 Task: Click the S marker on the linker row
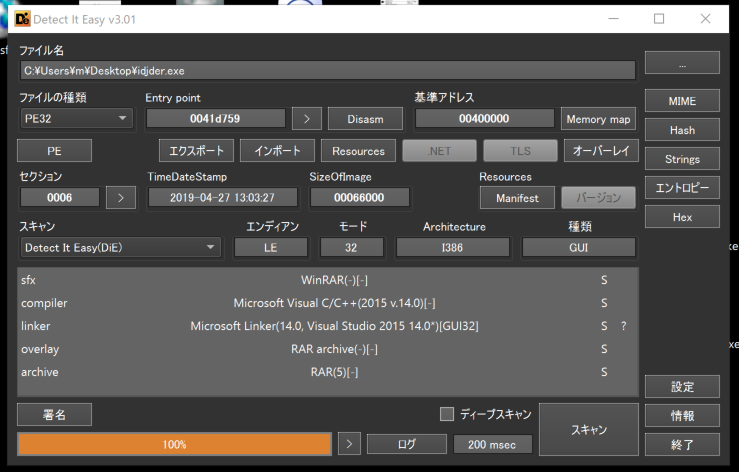[x=604, y=326]
